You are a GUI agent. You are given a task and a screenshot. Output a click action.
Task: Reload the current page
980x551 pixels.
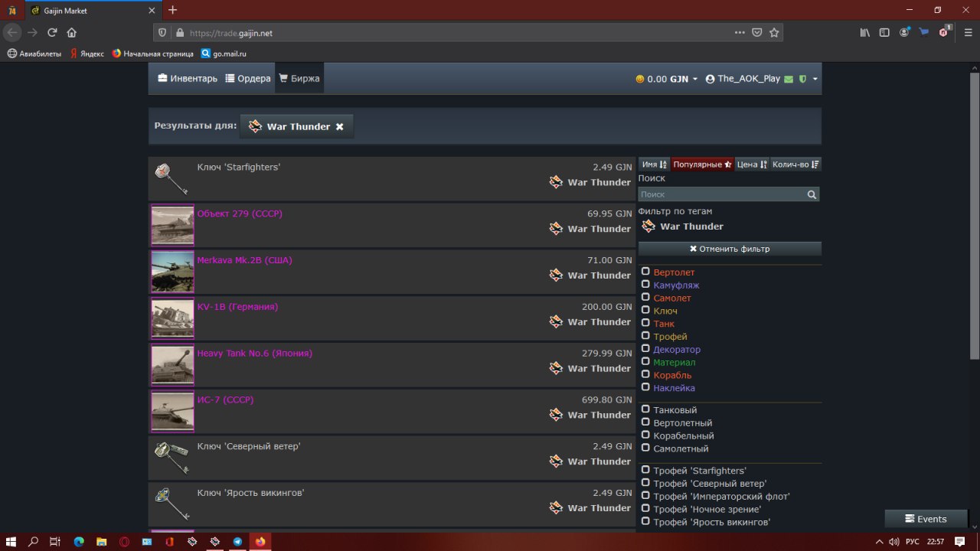point(52,33)
